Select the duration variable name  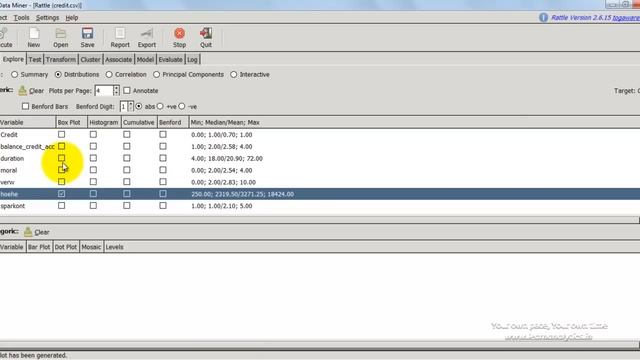(x=12, y=158)
